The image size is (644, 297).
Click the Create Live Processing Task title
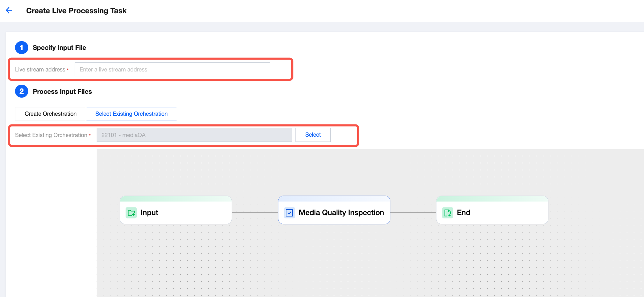pos(76,11)
